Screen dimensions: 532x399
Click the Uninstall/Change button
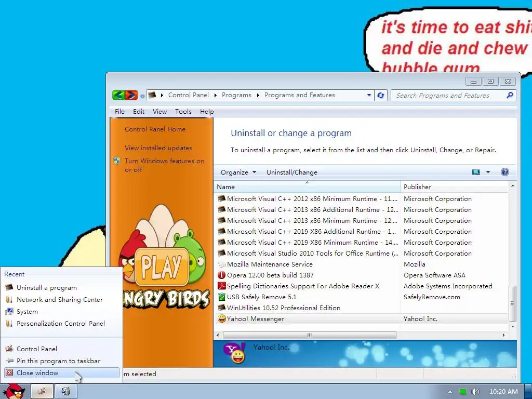pos(292,172)
